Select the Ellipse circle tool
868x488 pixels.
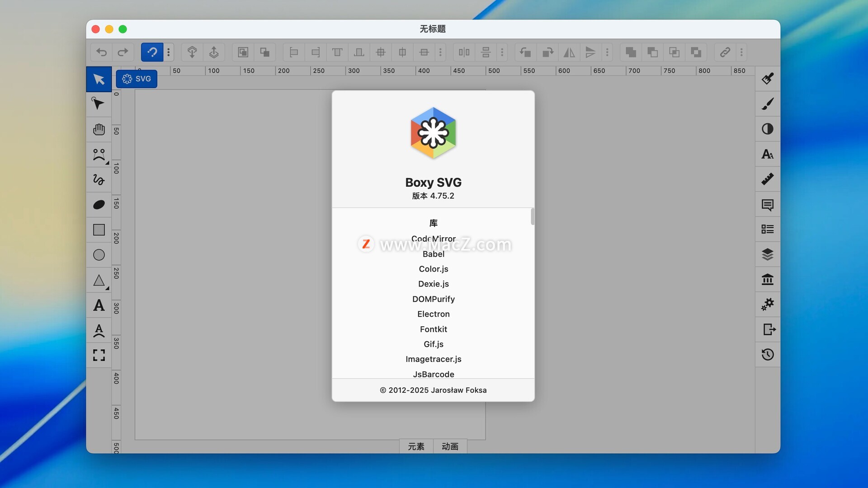point(99,255)
